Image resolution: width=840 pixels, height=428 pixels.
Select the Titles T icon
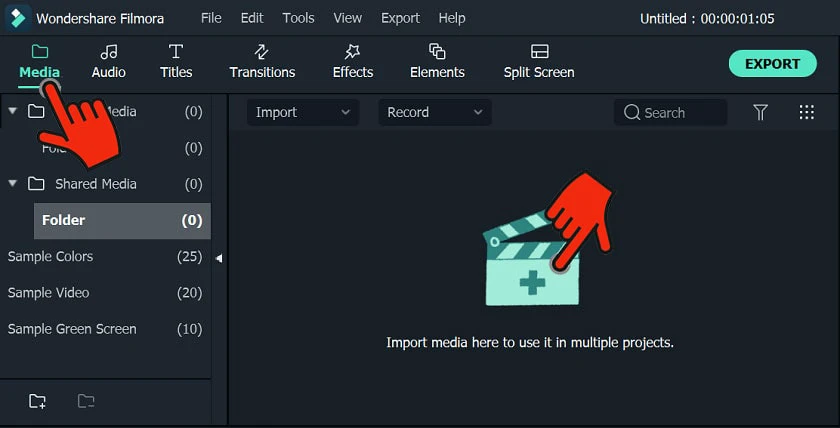point(176,52)
